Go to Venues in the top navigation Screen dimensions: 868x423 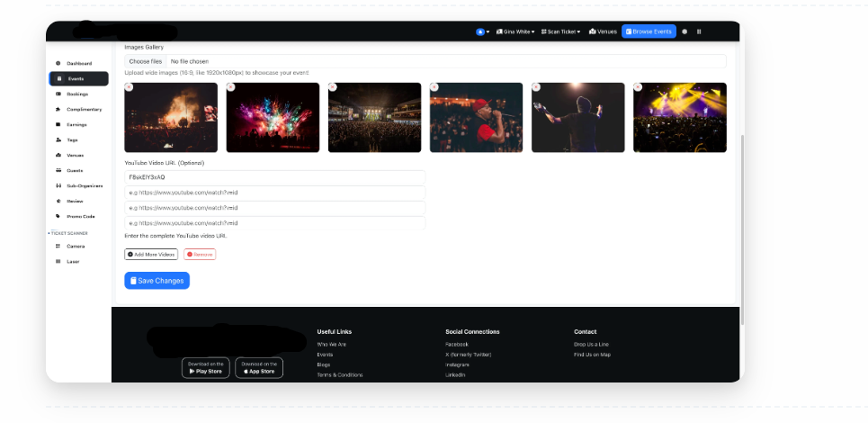(603, 31)
